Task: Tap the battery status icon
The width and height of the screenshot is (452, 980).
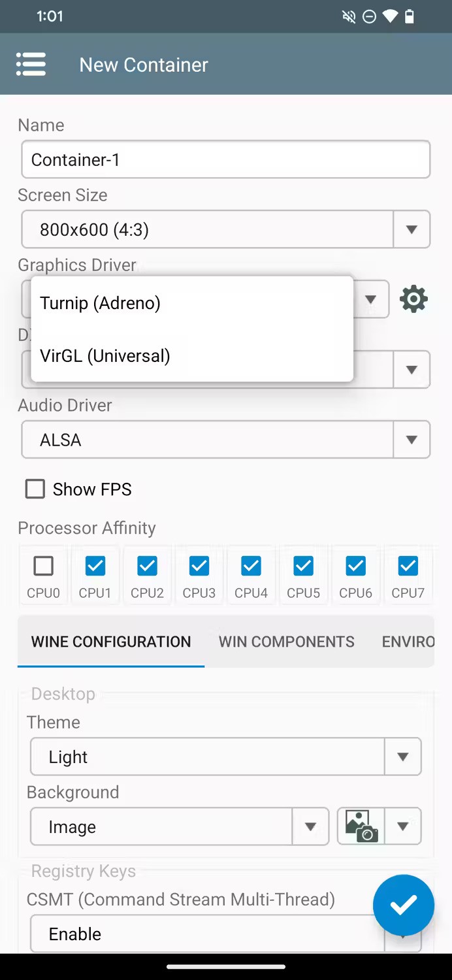Action: pyautogui.click(x=410, y=16)
